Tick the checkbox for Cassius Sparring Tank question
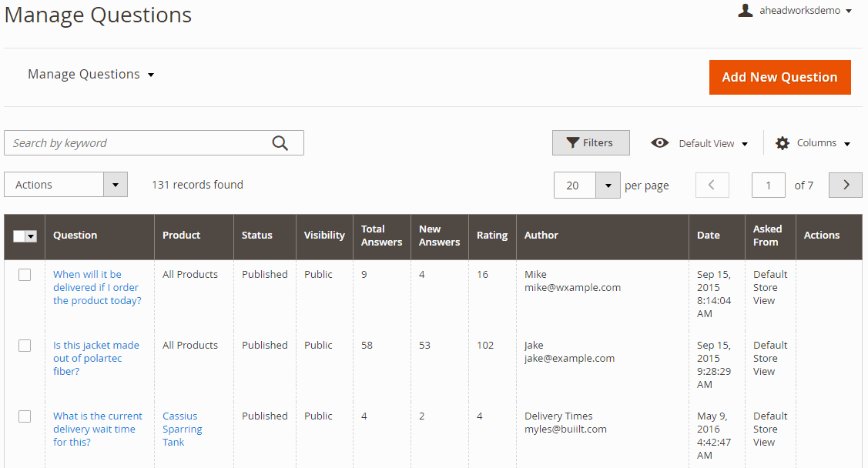This screenshot has height=468, width=868. point(25,416)
